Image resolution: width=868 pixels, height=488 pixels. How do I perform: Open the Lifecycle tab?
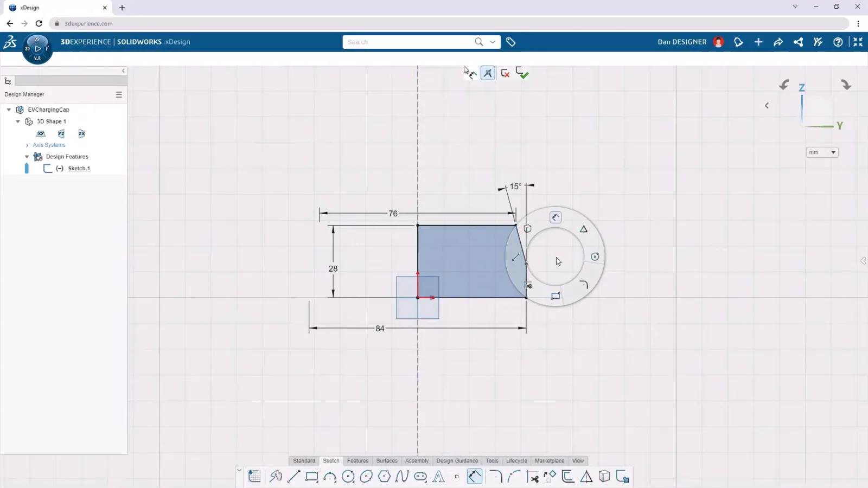516,461
